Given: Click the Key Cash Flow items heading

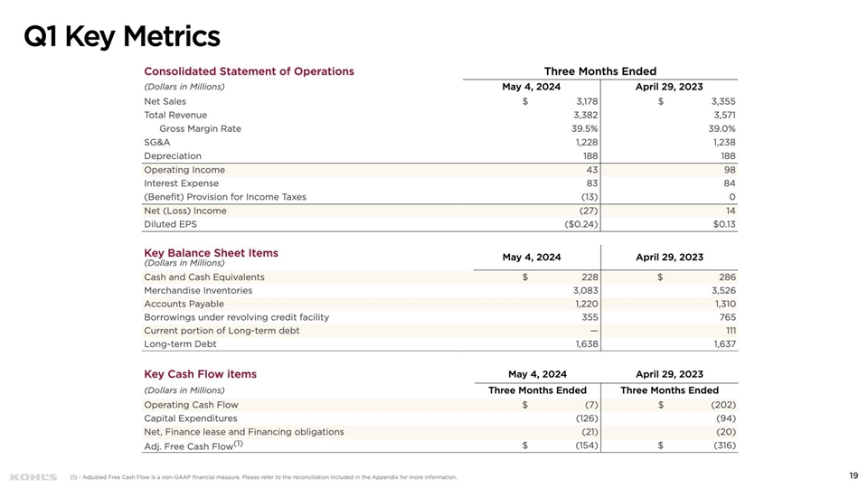Looking at the screenshot, I should click(x=200, y=374).
